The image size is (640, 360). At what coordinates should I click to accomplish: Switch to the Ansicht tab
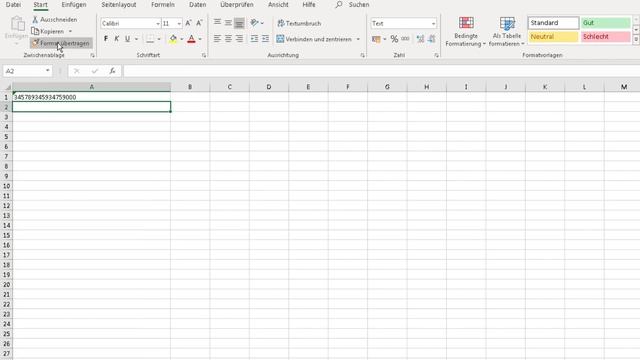coord(278,5)
